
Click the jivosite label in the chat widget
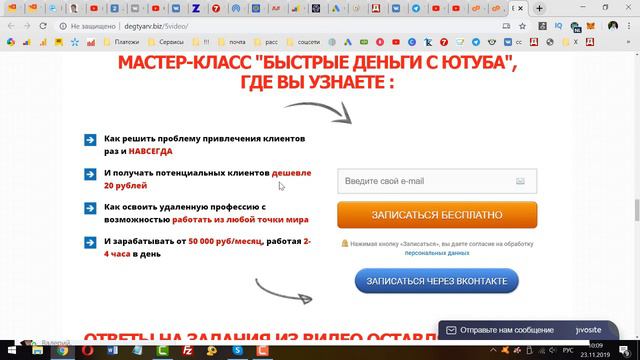pyautogui.click(x=588, y=330)
